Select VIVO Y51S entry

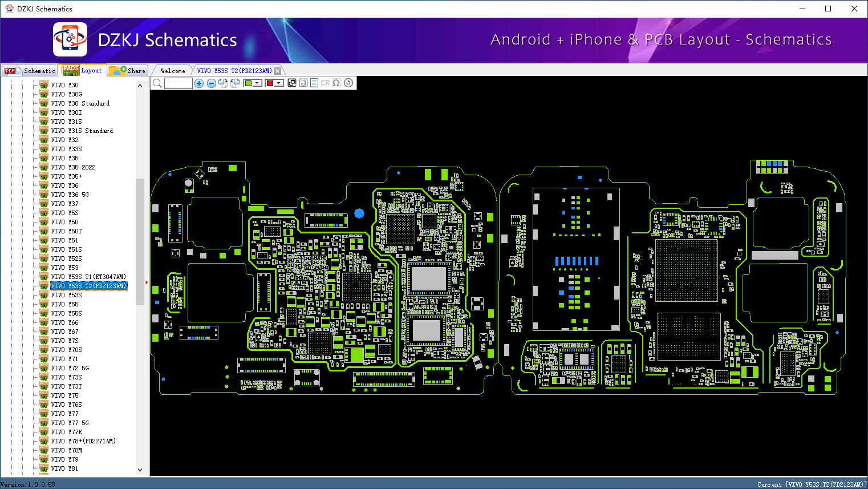point(67,249)
